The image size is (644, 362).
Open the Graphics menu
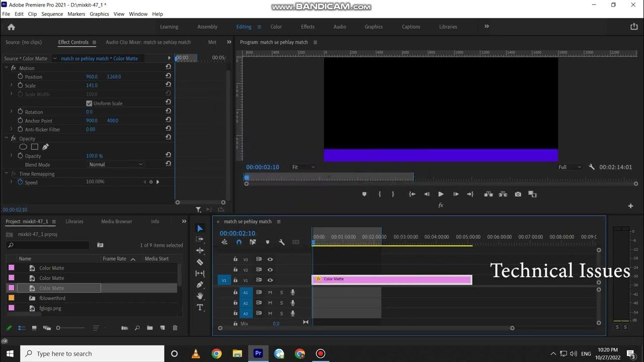pyautogui.click(x=99, y=14)
